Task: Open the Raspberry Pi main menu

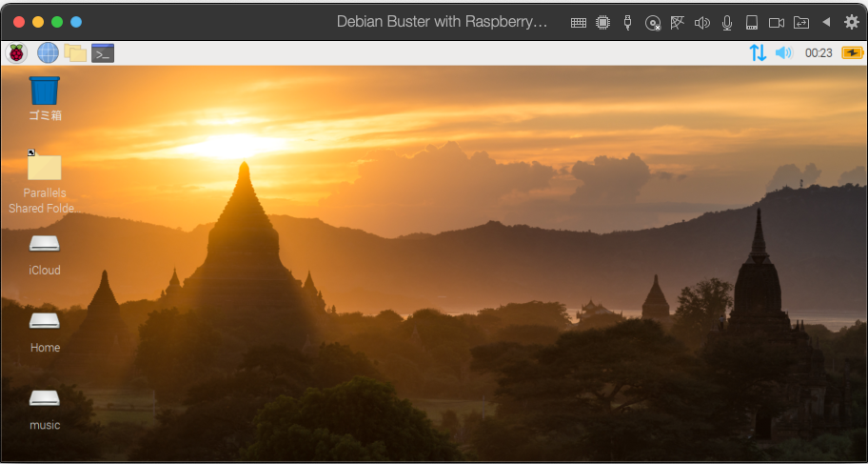Action: click(16, 53)
